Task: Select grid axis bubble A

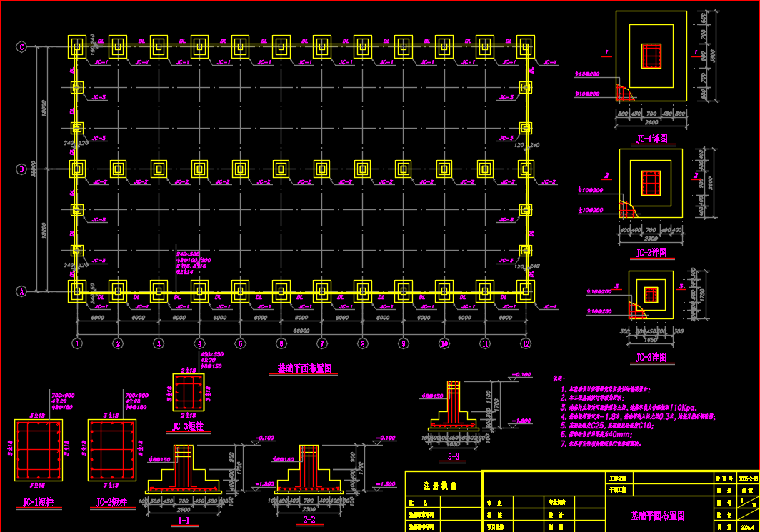Action: (x=21, y=291)
